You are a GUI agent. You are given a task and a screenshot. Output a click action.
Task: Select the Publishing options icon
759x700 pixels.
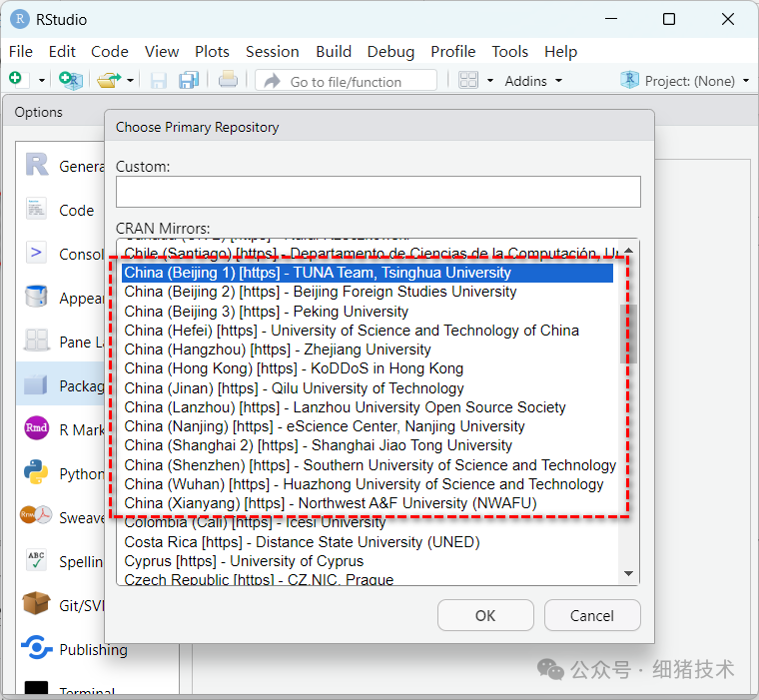[36, 647]
